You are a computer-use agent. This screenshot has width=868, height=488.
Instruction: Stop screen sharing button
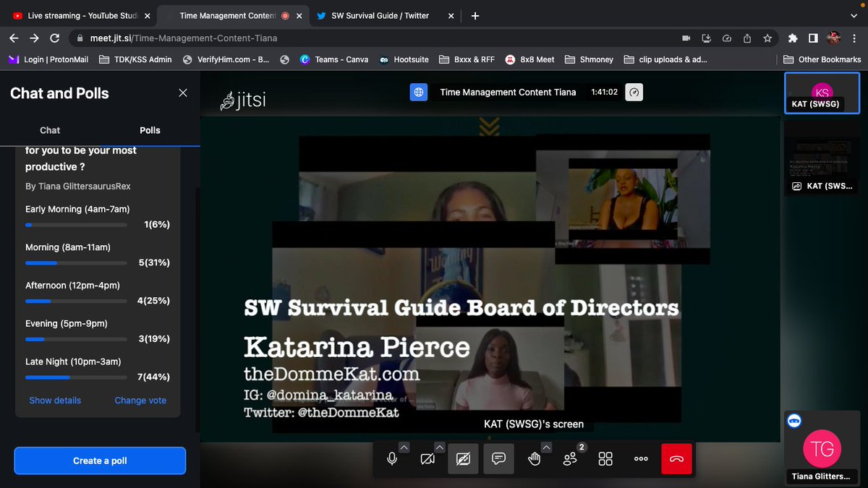click(463, 458)
